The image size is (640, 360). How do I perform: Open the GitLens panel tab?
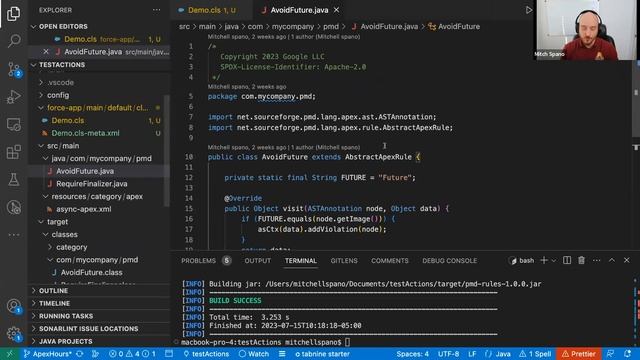pos(344,260)
